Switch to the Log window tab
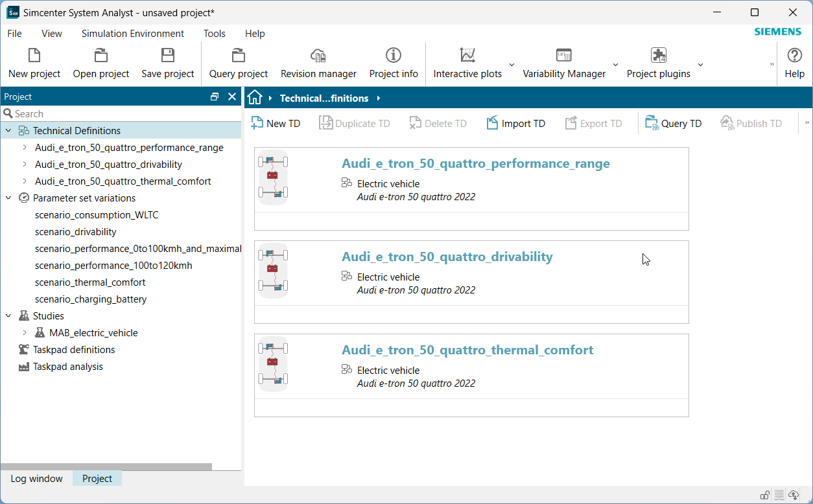This screenshot has width=813, height=504. coord(36,479)
